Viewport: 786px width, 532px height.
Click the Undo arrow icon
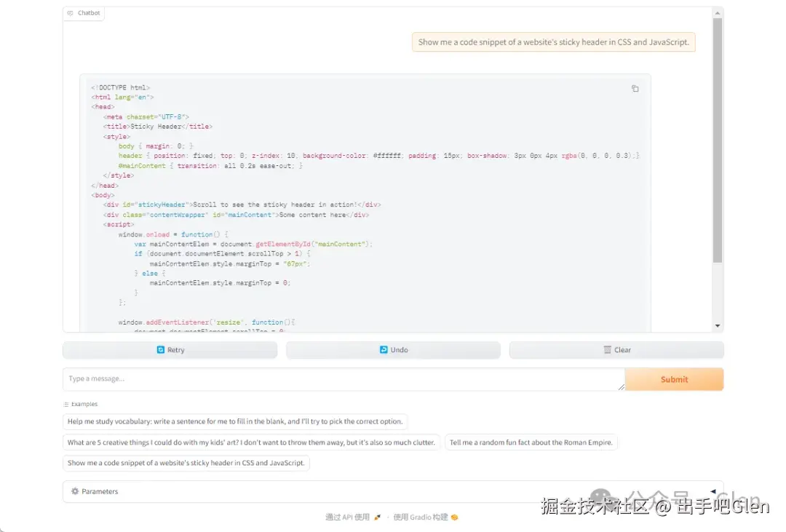pyautogui.click(x=384, y=349)
